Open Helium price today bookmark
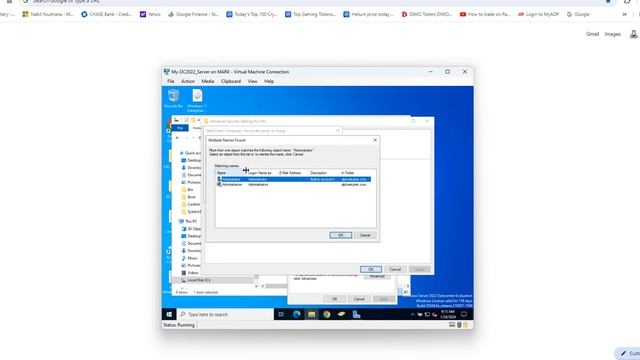The height and width of the screenshot is (360, 640). (x=369, y=14)
